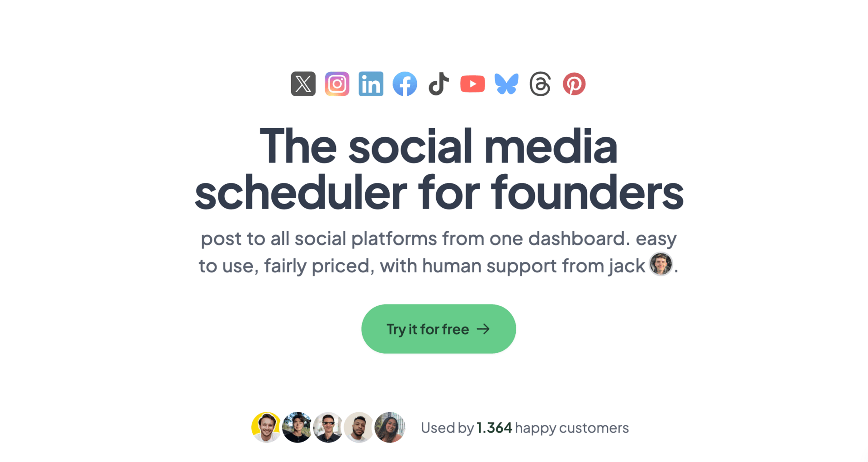Click the Facebook logo icon

click(405, 84)
